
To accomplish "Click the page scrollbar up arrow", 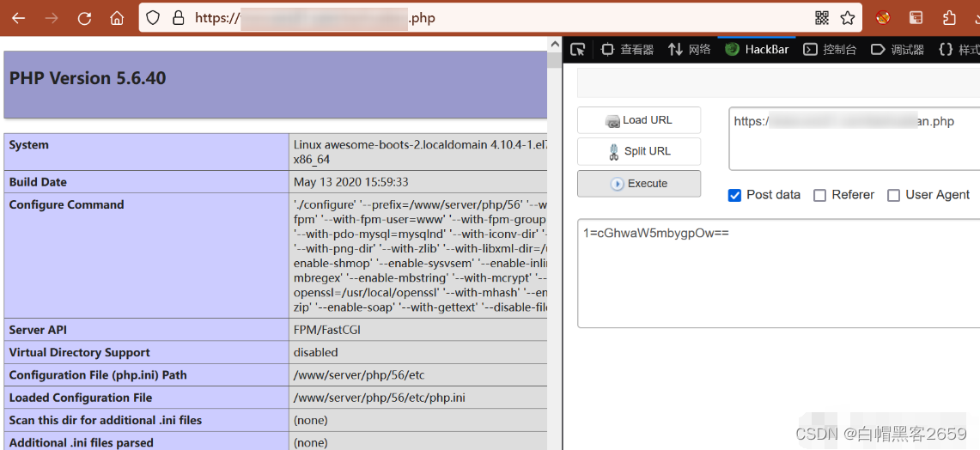I will [x=554, y=45].
